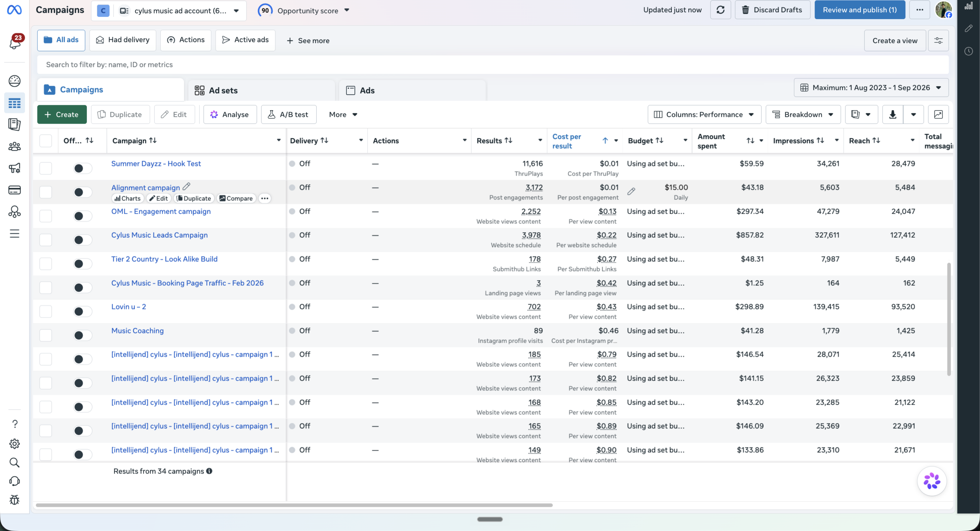Click the bug report icon

pyautogui.click(x=15, y=500)
